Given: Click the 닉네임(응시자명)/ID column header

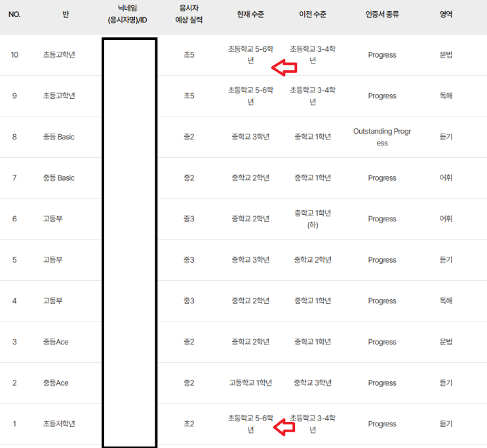Looking at the screenshot, I should (x=128, y=14).
